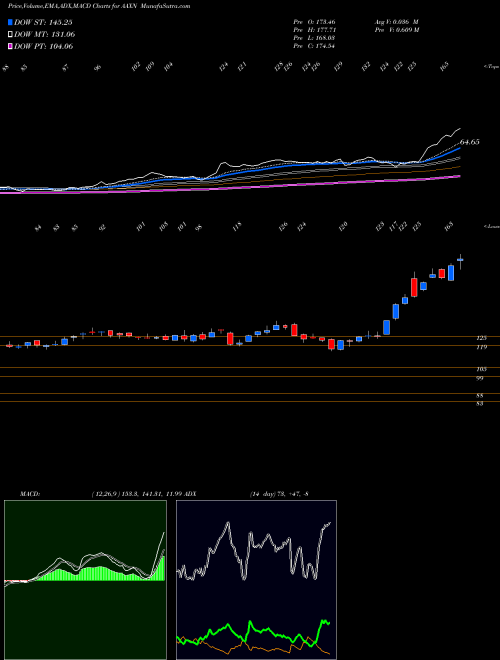
Task: Click the blue DOW ST legend swatch
Action: [x=11, y=22]
